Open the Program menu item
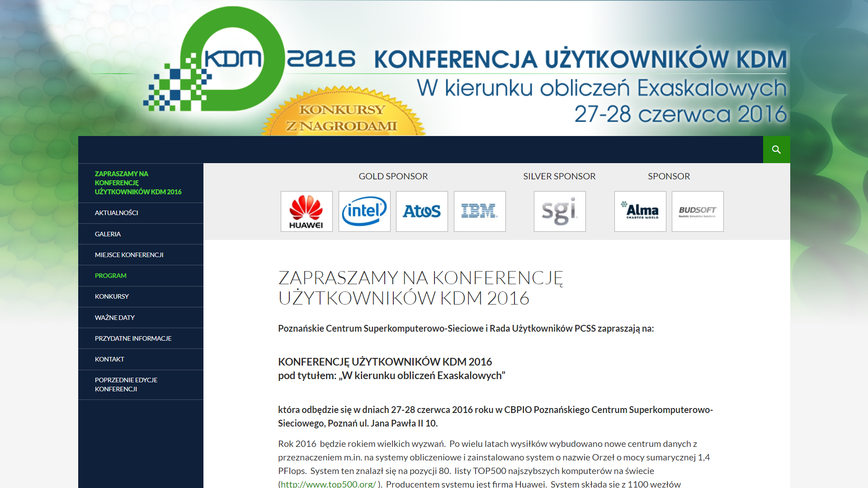 (x=141, y=276)
